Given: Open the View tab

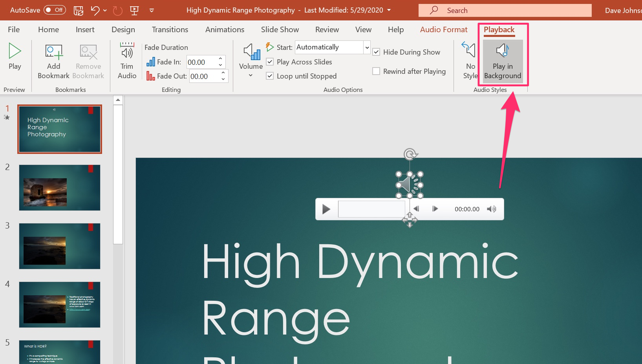Looking at the screenshot, I should pos(363,29).
